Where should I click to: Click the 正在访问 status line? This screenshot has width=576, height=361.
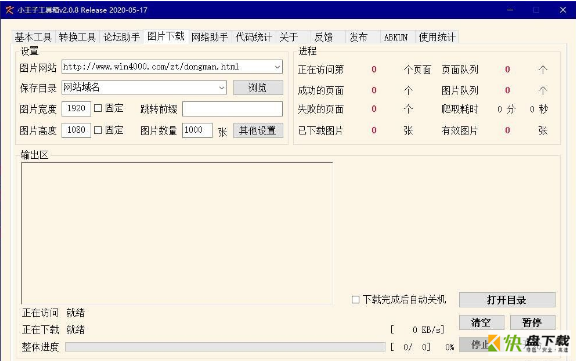pos(54,313)
